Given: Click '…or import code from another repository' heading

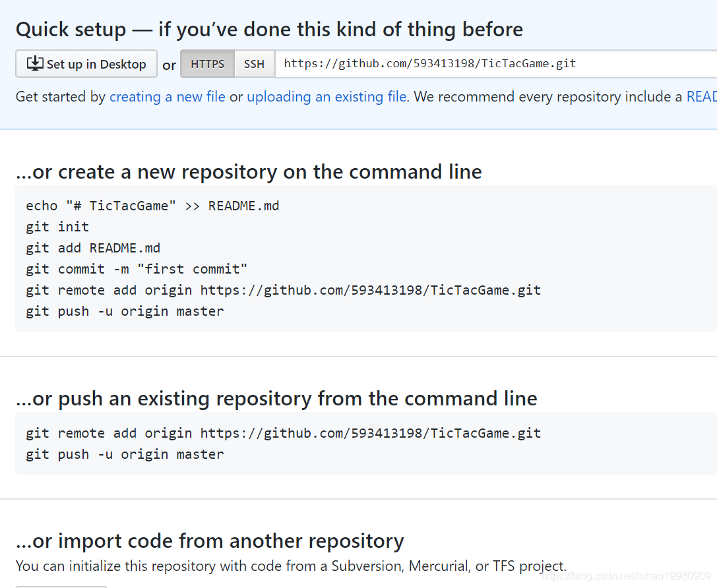Looking at the screenshot, I should [210, 541].
